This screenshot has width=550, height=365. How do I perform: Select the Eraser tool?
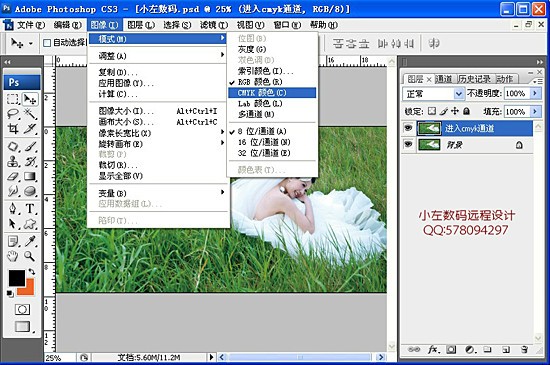click(13, 176)
